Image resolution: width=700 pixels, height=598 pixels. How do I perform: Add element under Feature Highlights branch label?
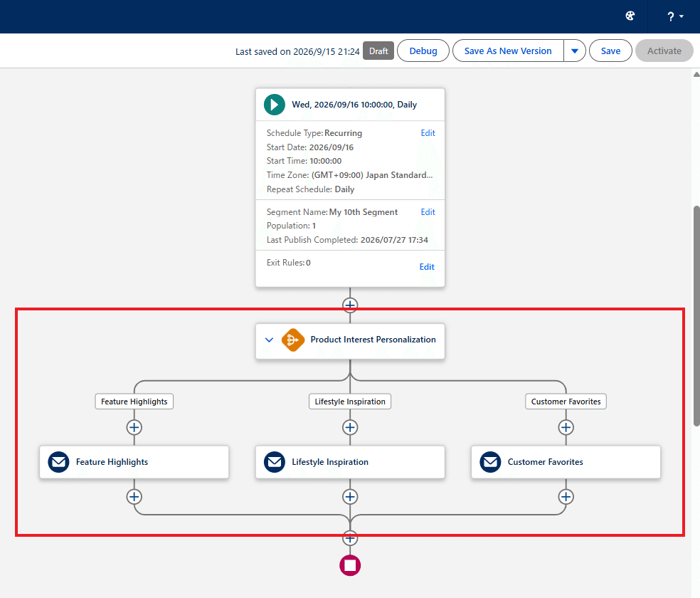point(134,427)
